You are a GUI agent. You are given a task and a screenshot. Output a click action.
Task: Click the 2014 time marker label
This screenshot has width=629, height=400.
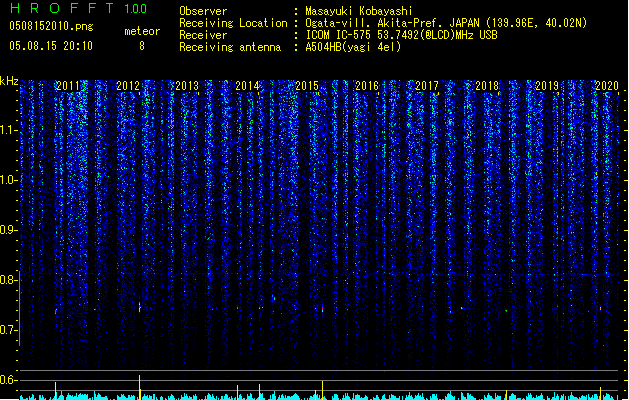(247, 85)
